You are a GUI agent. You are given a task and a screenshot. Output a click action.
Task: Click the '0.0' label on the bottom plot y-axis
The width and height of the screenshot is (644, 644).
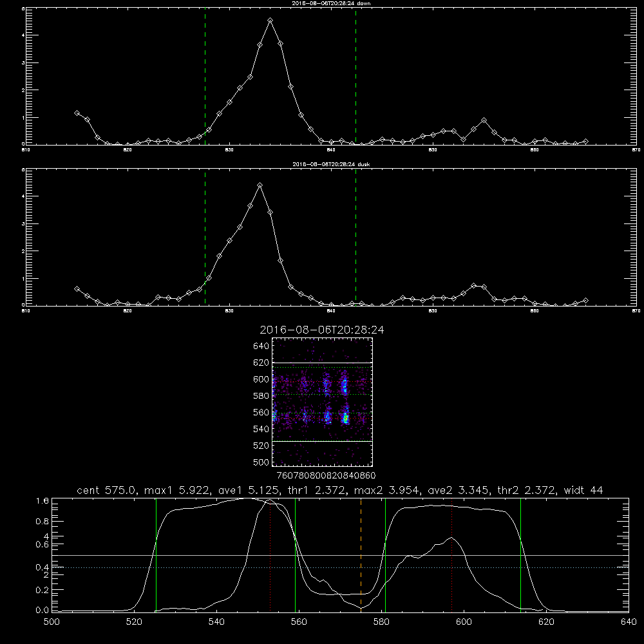pyautogui.click(x=43, y=611)
